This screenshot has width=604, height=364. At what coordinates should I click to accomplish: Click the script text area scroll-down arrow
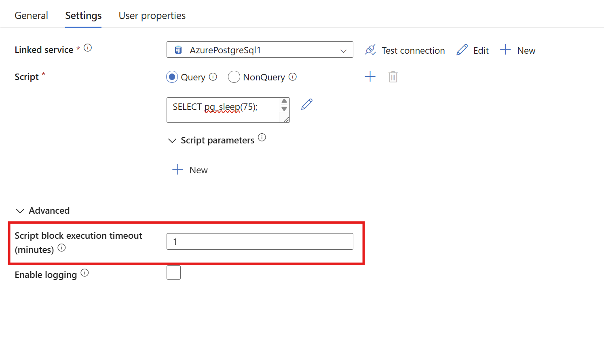click(x=284, y=109)
